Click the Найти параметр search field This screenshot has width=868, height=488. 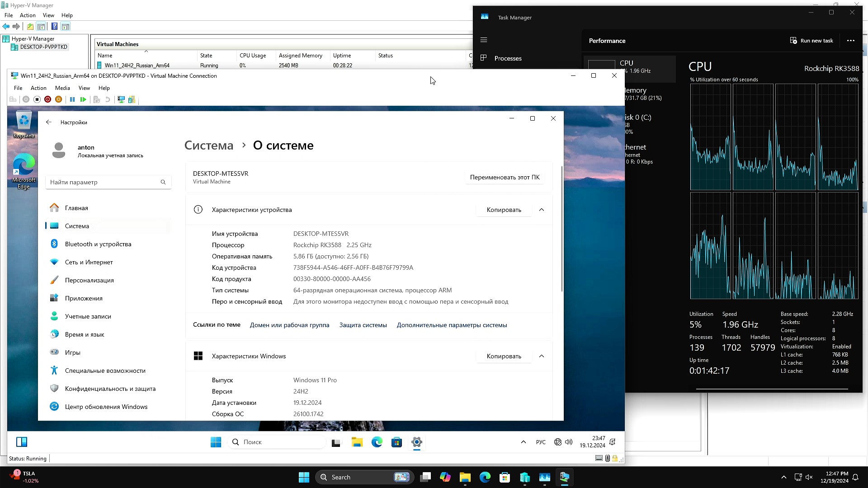[104, 182]
